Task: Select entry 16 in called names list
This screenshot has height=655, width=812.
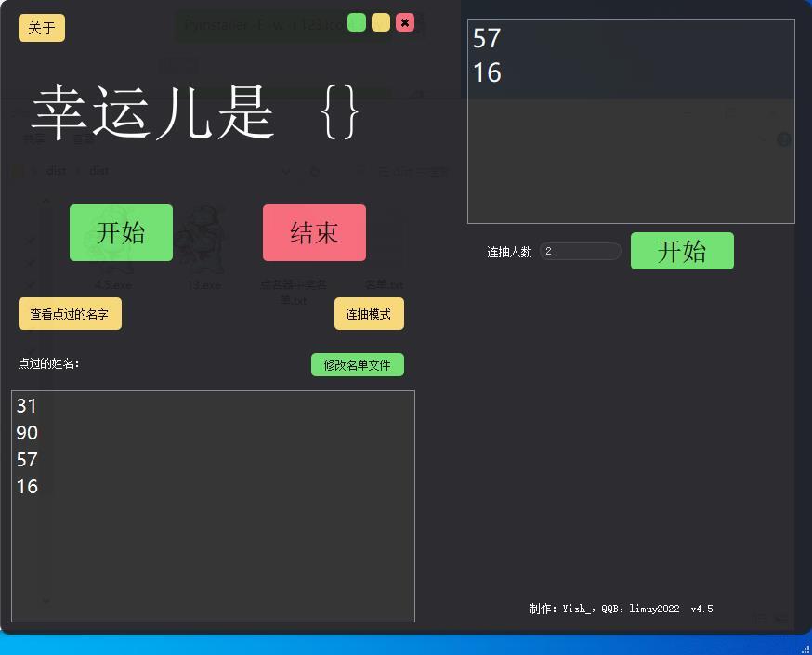Action: [27, 487]
